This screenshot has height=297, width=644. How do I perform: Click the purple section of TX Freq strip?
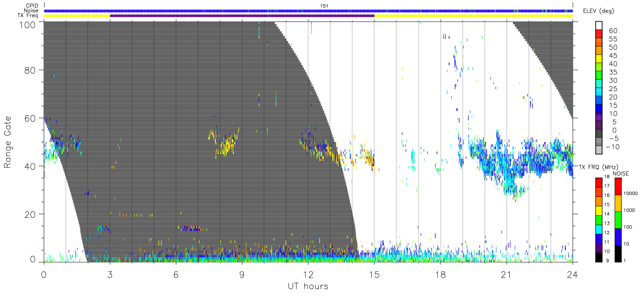(x=242, y=16)
